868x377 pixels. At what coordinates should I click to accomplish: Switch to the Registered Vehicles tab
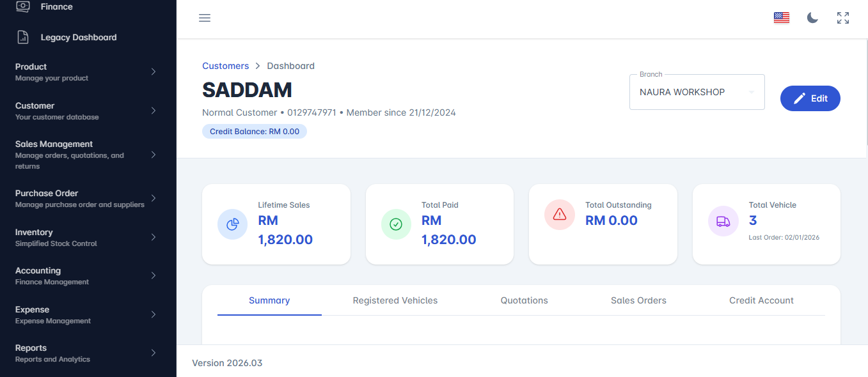pos(395,300)
